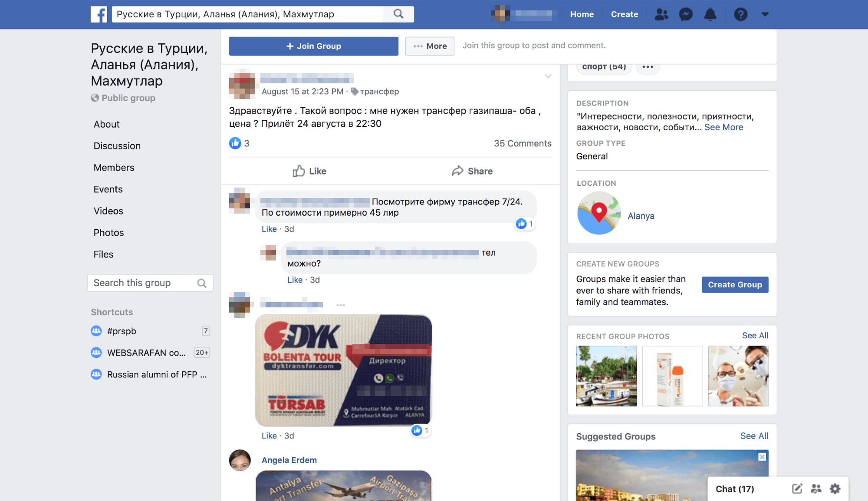This screenshot has width=868, height=501.
Task: Open the Alanya location link
Action: click(641, 216)
